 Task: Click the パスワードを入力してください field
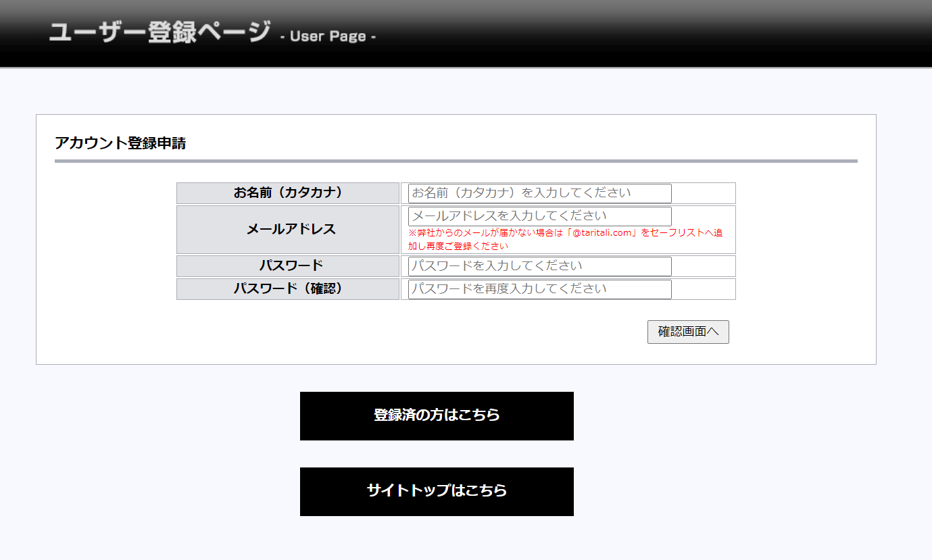(539, 266)
